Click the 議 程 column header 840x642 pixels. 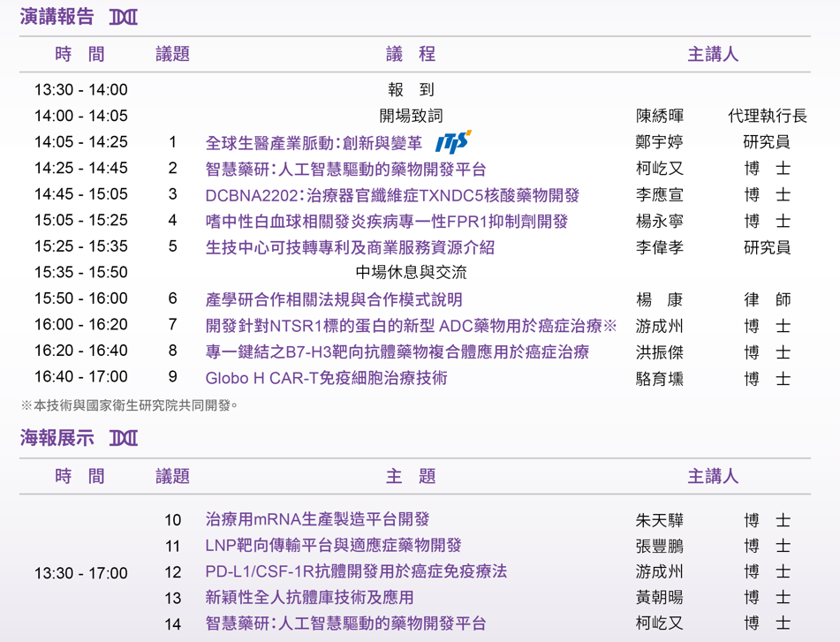click(x=411, y=54)
